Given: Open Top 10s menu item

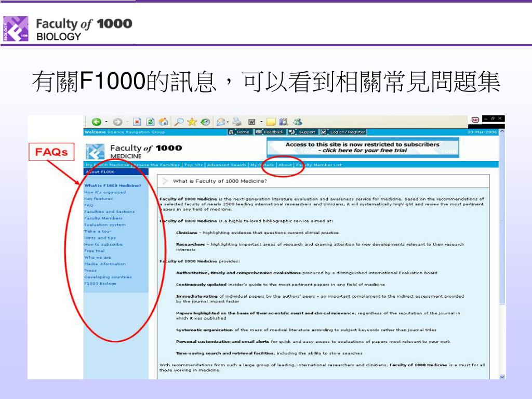Looking at the screenshot, I should 193,165.
